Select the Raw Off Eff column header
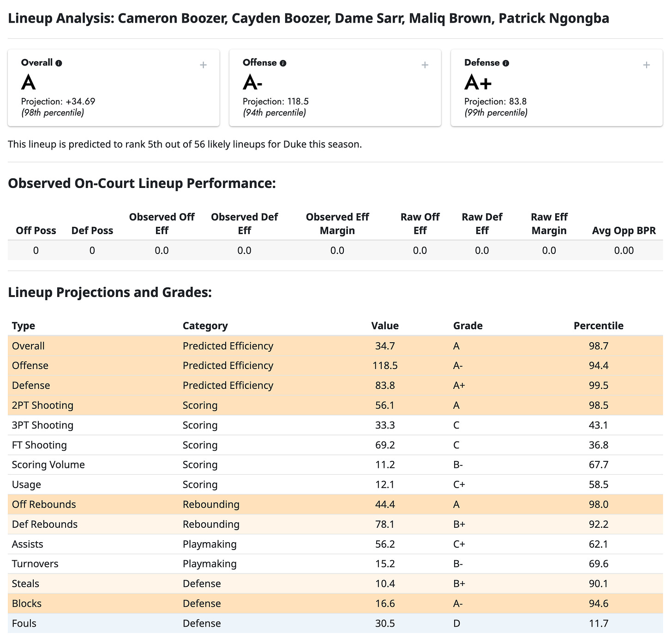Viewport: 672px width, 641px height. pyautogui.click(x=420, y=224)
